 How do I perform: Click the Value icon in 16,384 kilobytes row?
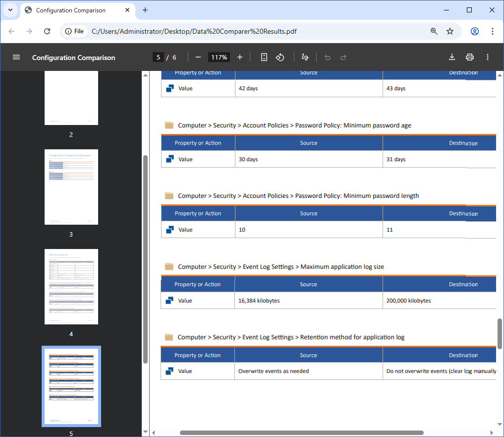click(169, 301)
